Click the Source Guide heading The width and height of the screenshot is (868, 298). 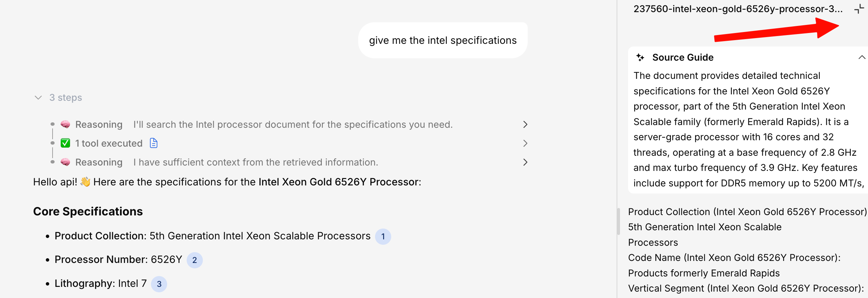pyautogui.click(x=683, y=58)
